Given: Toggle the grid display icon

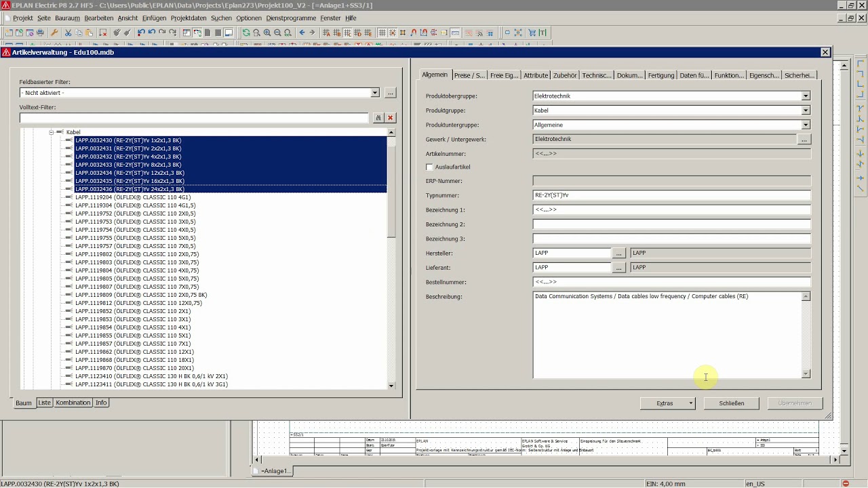Looking at the screenshot, I should [x=382, y=33].
